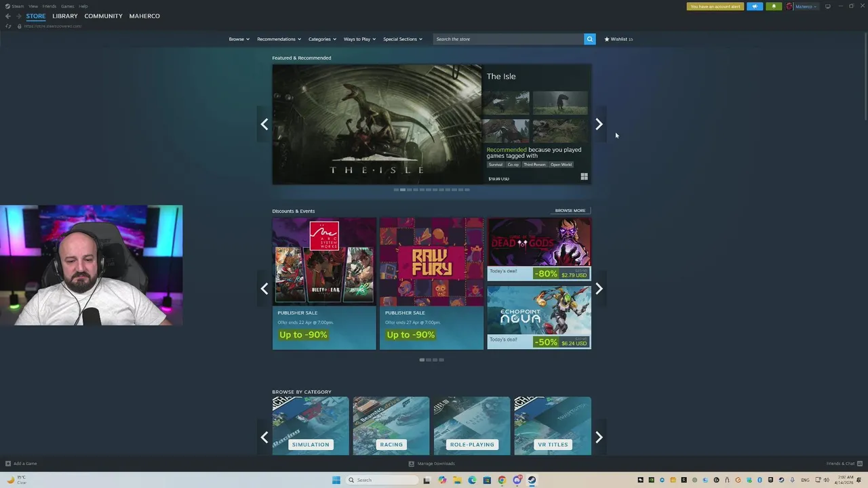Select the STORE tab
The image size is (868, 488).
pos(36,16)
